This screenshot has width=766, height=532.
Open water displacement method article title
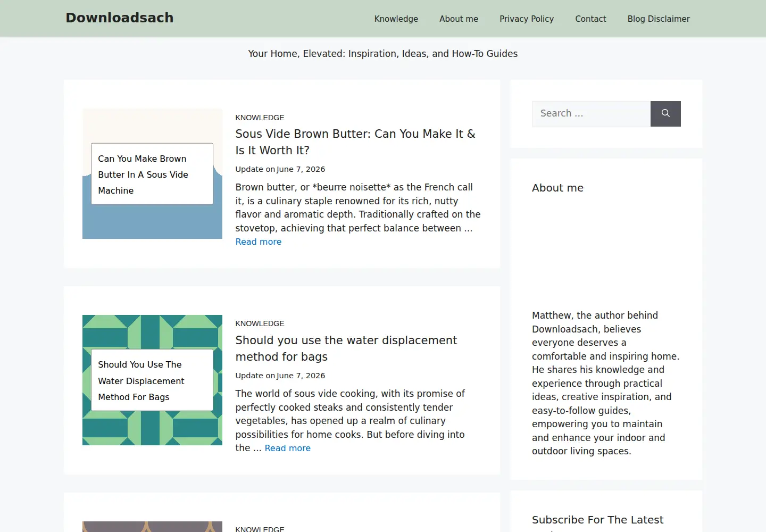[x=346, y=348]
